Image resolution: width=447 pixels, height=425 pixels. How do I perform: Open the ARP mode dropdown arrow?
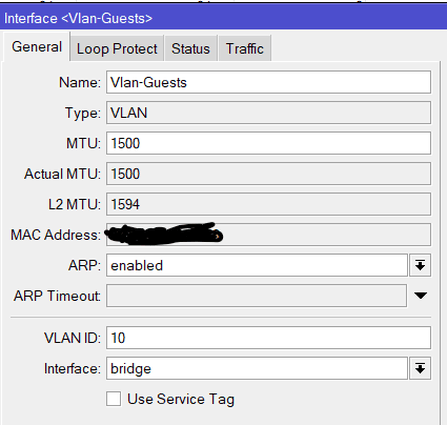pos(420,265)
